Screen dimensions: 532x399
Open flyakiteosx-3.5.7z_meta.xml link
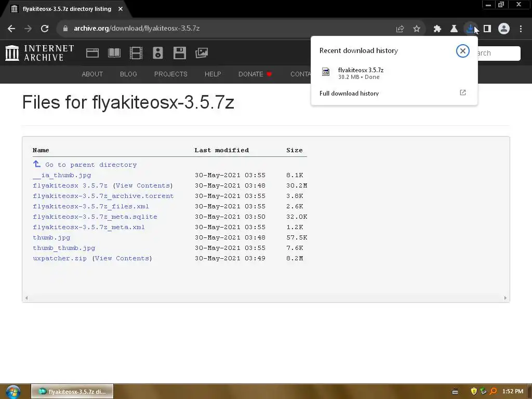pyautogui.click(x=88, y=228)
